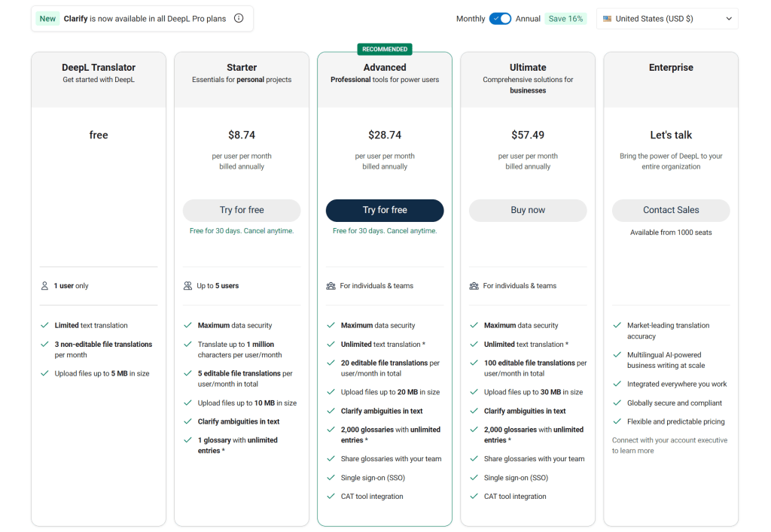Image resolution: width=771 pixels, height=532 pixels.
Task: Click the checkmark beside Advanced 'Single sign-on (SSO)'
Action: click(x=331, y=477)
